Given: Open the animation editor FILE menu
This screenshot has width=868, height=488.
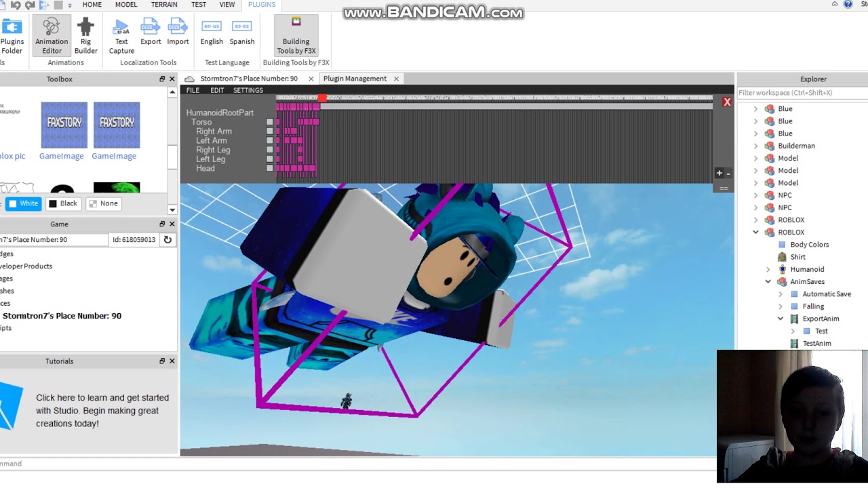Looking at the screenshot, I should point(193,90).
